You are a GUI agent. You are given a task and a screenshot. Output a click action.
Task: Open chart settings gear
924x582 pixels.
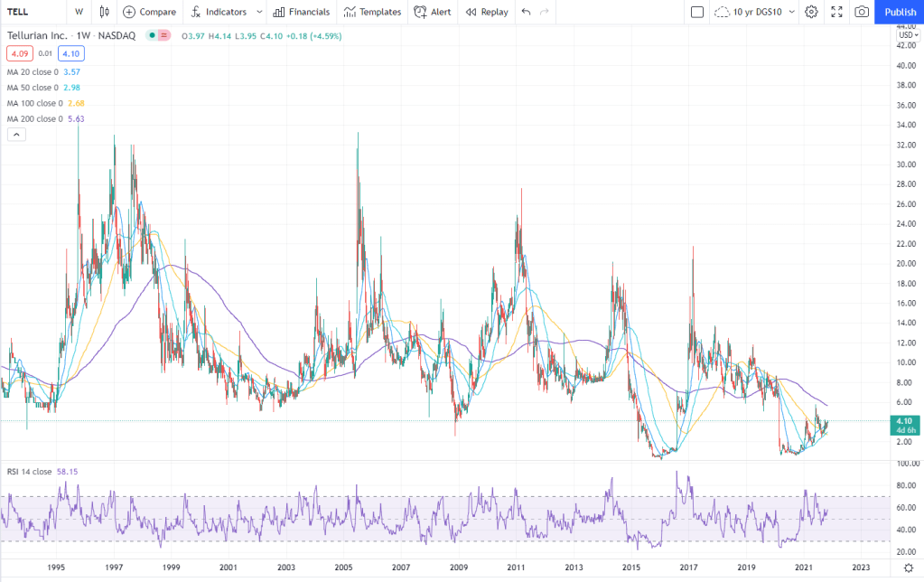pos(811,12)
